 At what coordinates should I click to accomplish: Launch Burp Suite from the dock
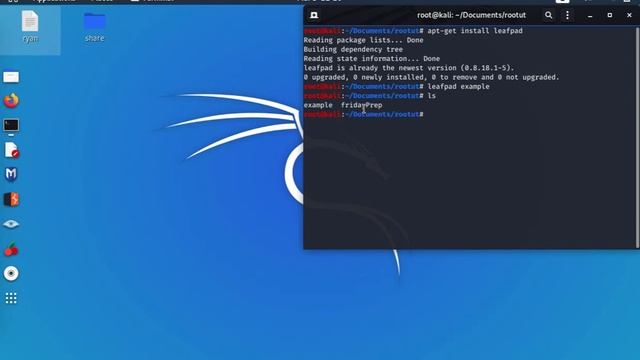[11, 200]
